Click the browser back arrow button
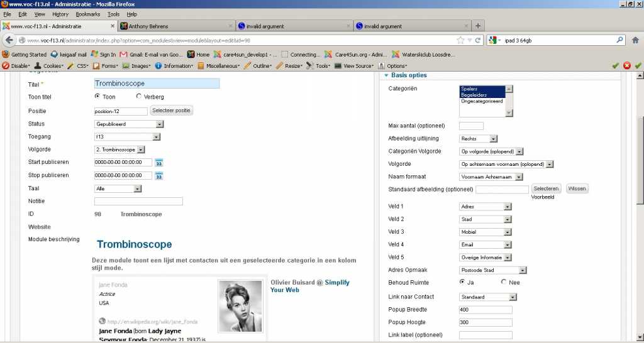Image resolution: width=644 pixels, height=343 pixels. click(x=9, y=40)
